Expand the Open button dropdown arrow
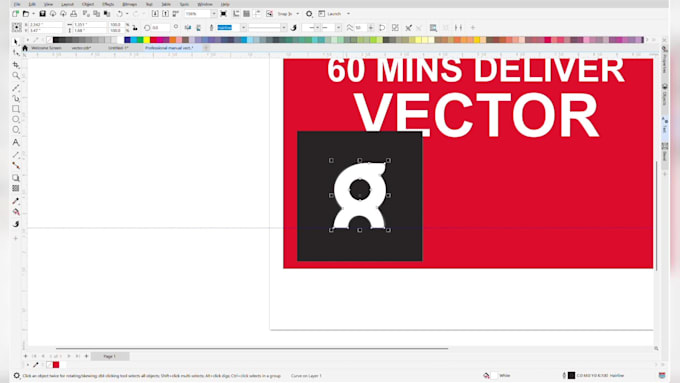Viewport: 680px width, 383px height. coord(33,14)
